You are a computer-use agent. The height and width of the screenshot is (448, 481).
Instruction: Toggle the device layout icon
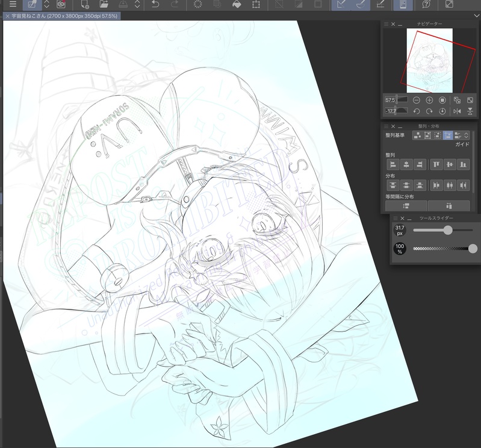403,5
